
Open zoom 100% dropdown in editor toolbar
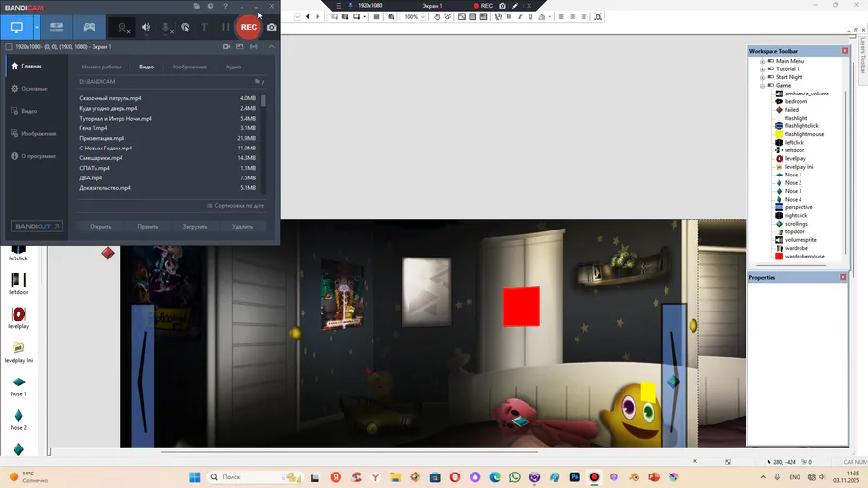click(x=423, y=17)
